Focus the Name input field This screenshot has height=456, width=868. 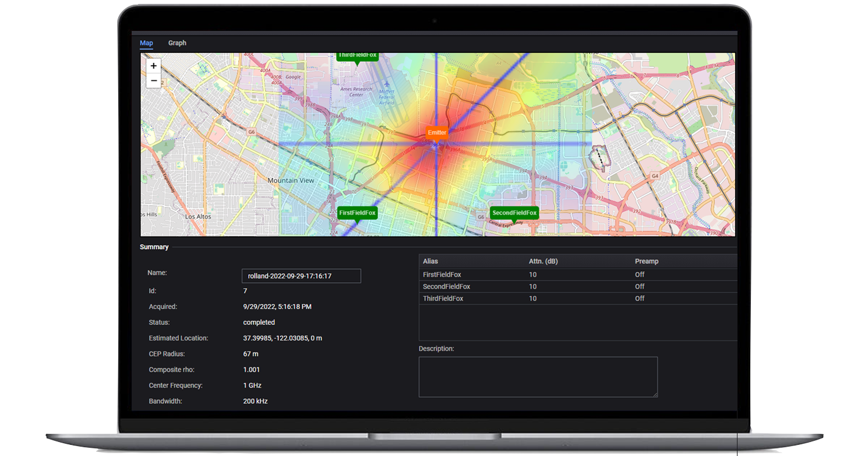click(301, 276)
